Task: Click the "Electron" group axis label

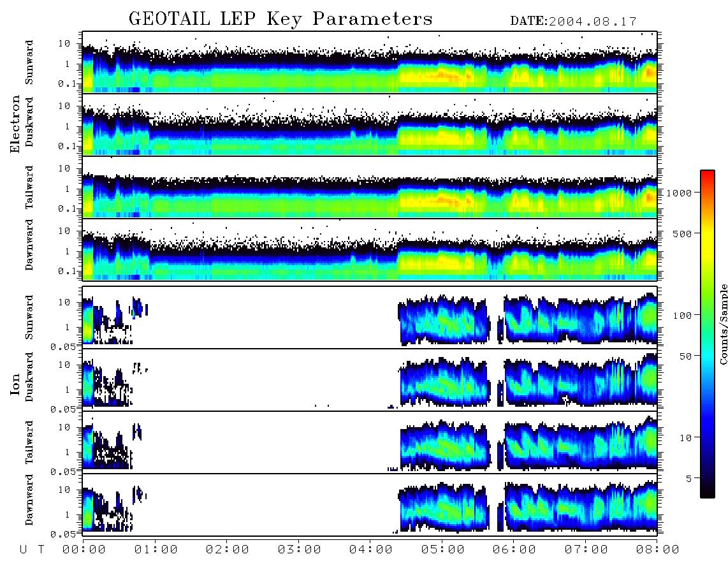Action: [x=15, y=124]
